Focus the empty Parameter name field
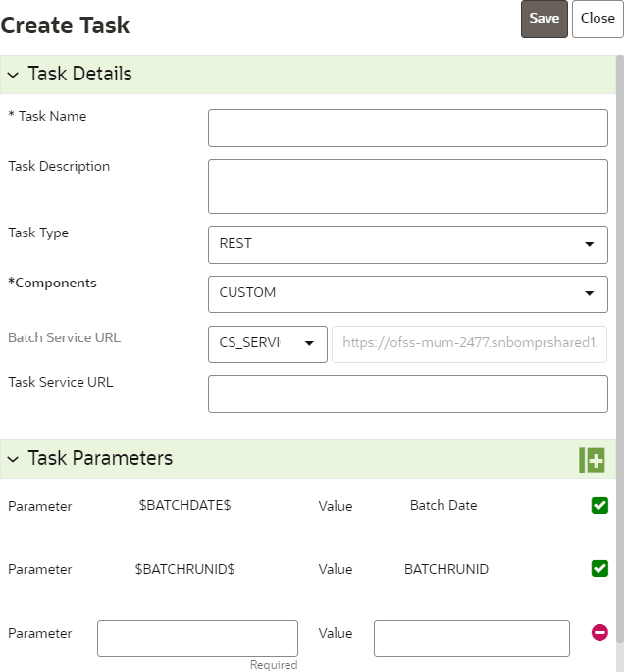This screenshot has height=672, width=624. [x=197, y=639]
